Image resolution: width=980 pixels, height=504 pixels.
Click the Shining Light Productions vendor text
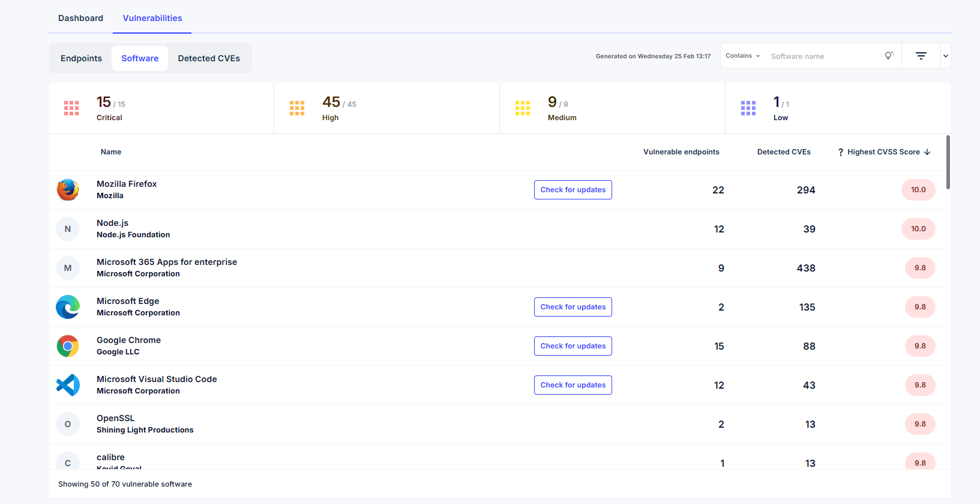[145, 430]
